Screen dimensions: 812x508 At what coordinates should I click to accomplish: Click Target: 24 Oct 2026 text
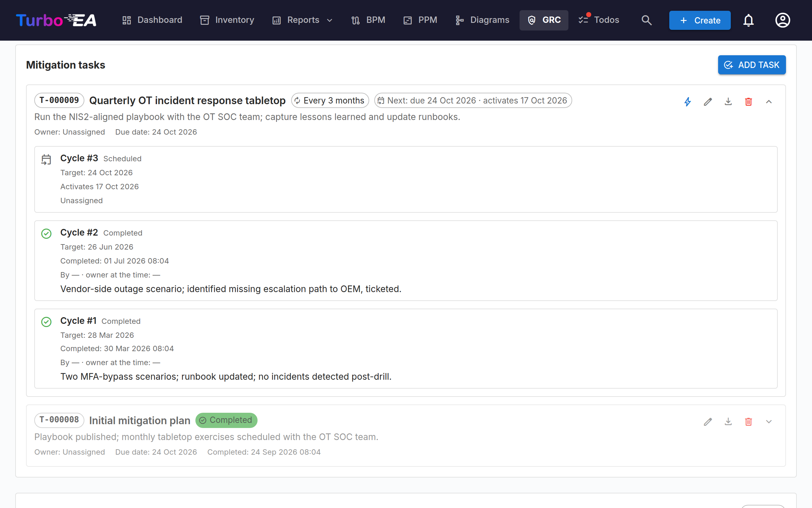click(96, 173)
